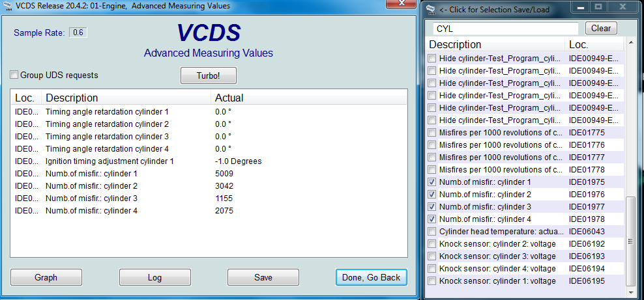Click the misfire value 3042
The image size is (644, 300).
[x=224, y=186]
